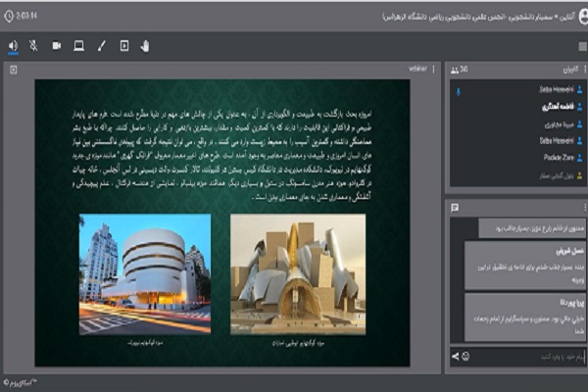Click the first chat message bubble
Viewport: 588px width, 392px height.
click(532, 228)
